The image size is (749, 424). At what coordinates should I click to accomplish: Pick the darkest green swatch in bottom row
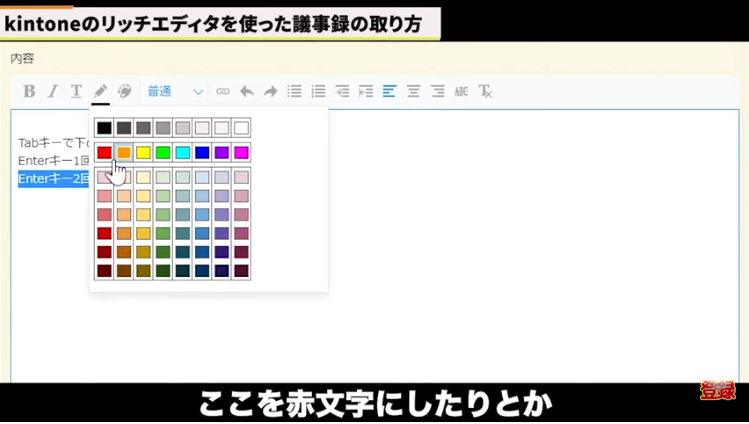pos(163,271)
